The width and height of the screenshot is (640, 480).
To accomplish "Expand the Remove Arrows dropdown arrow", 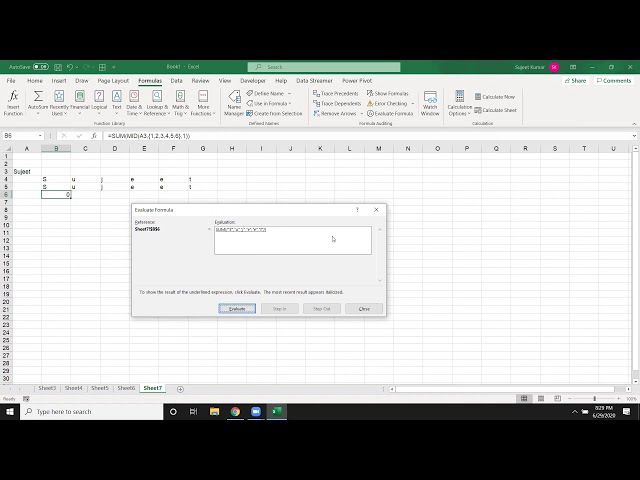I will 362,113.
